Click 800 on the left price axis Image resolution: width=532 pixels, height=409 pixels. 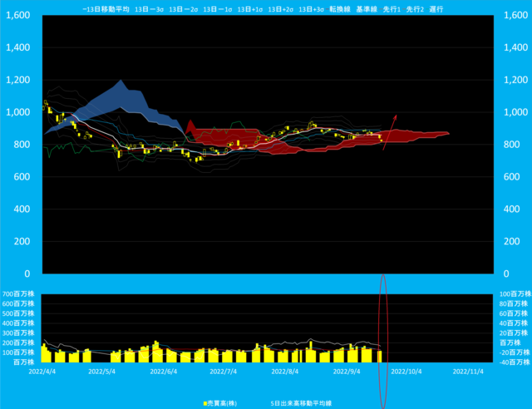point(22,145)
